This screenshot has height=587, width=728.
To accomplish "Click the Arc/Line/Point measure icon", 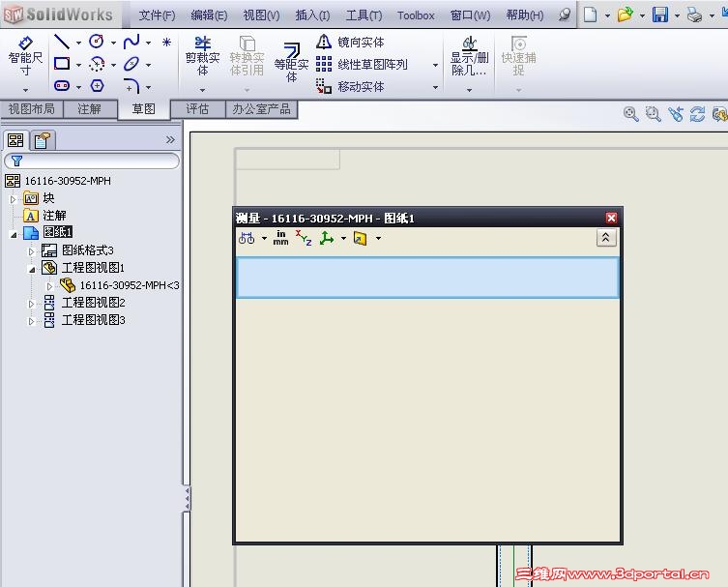I will pos(247,238).
